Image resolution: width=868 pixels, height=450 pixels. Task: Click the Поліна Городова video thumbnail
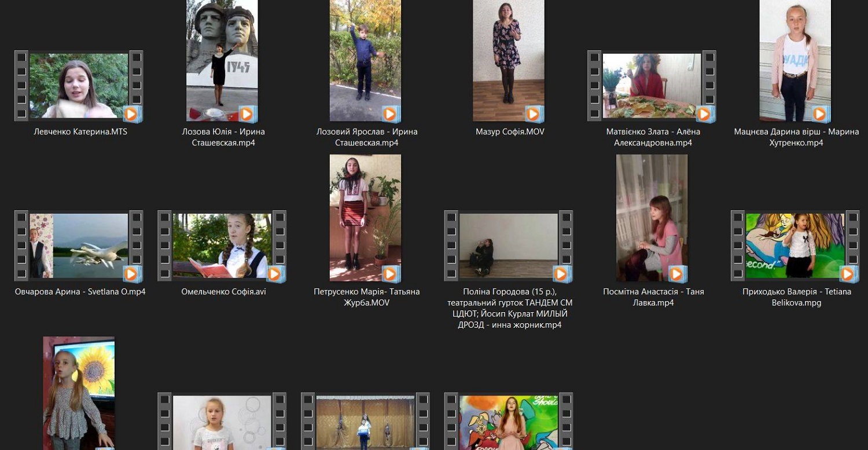pyautogui.click(x=509, y=246)
